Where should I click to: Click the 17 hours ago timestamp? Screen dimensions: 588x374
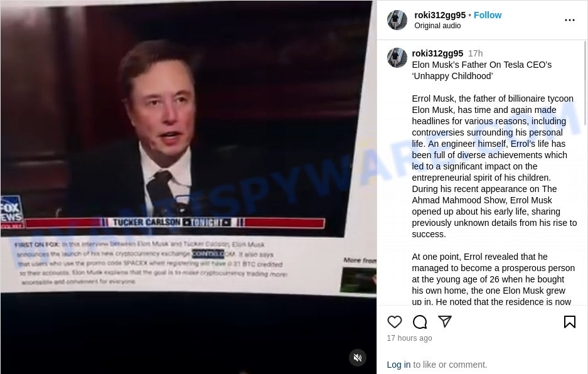tap(410, 338)
